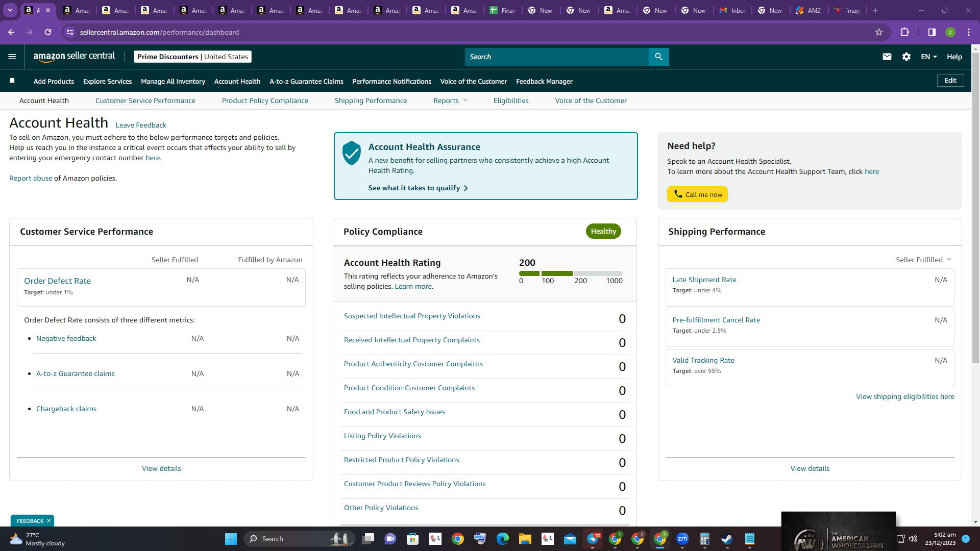The width and height of the screenshot is (980, 551).
Task: Expand the EN language dropdown
Action: pos(929,57)
